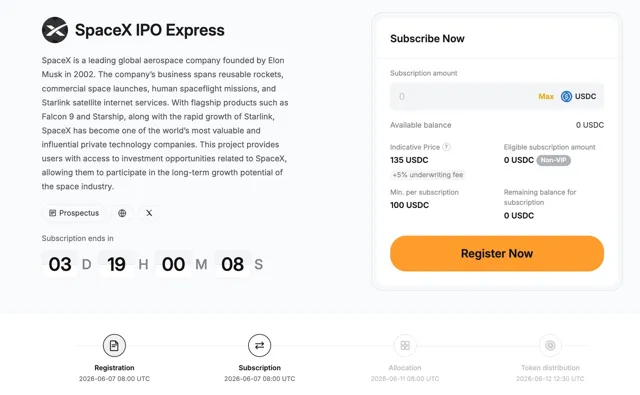640x395 pixels.
Task: Select the Registration step document icon
Action: tap(114, 346)
